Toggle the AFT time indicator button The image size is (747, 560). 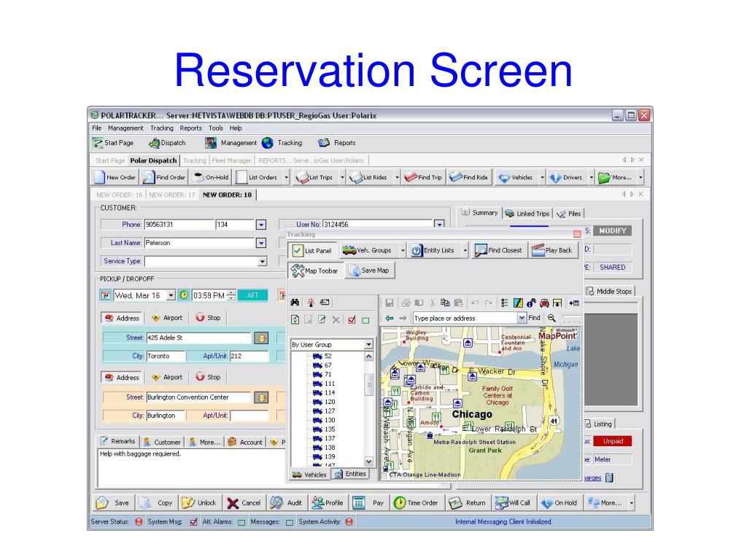(x=252, y=295)
